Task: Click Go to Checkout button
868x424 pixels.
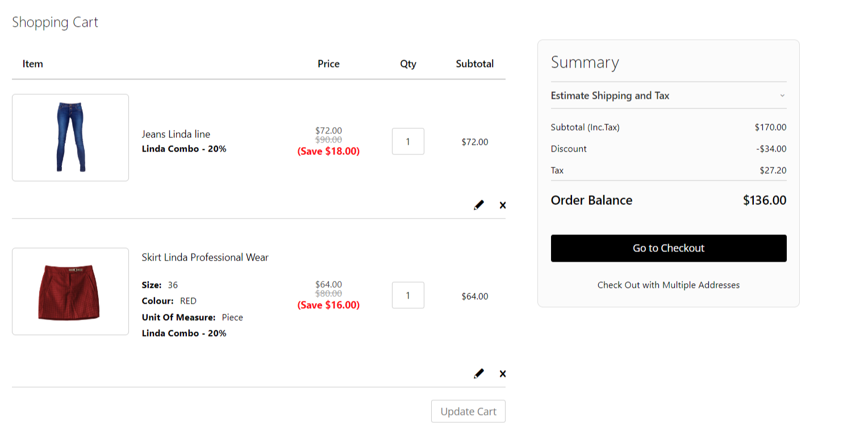Action: 669,248
